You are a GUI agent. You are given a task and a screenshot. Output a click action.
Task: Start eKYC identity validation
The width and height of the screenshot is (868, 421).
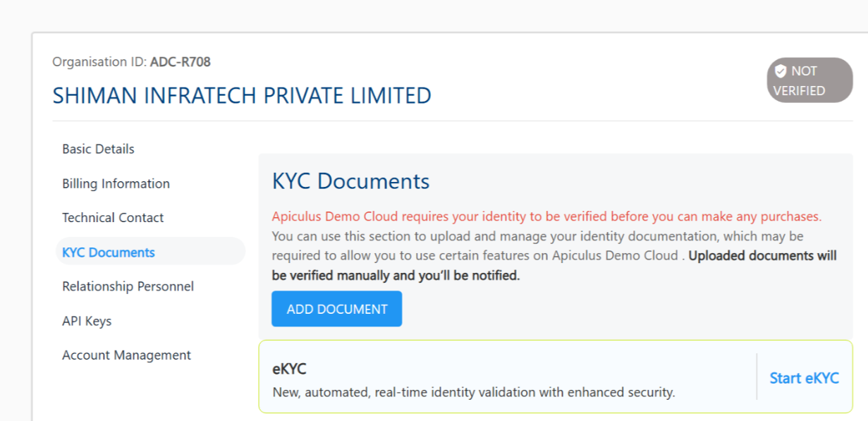coord(804,377)
